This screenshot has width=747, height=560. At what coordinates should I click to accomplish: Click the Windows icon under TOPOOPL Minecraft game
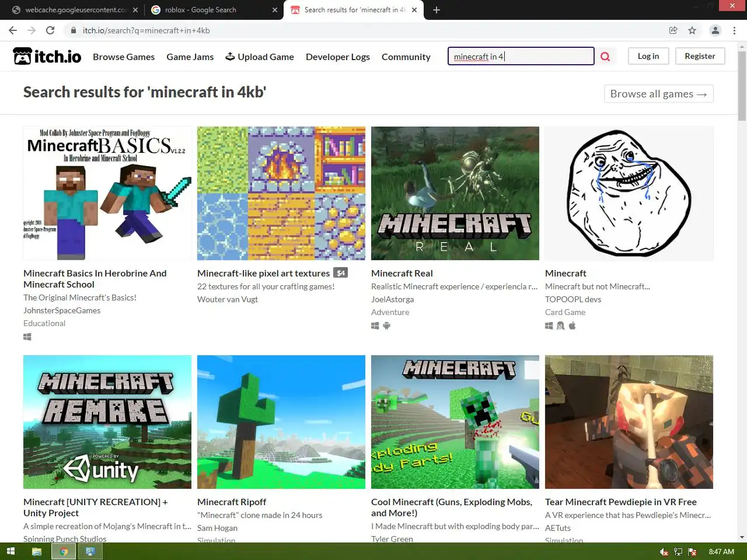[549, 325]
